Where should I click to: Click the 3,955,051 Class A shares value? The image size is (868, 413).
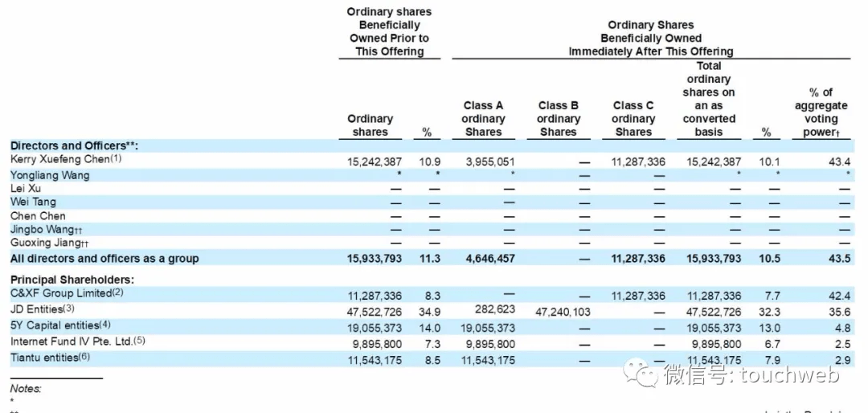pyautogui.click(x=489, y=162)
